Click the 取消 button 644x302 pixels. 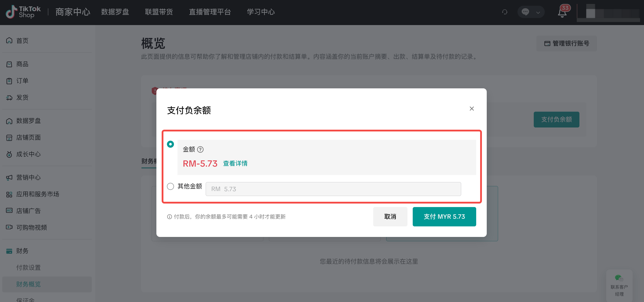390,216
